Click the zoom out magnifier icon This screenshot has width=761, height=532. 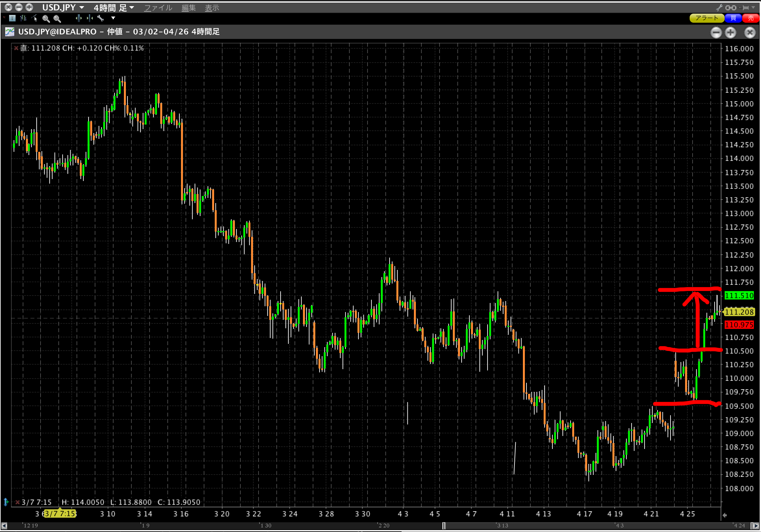[57, 18]
